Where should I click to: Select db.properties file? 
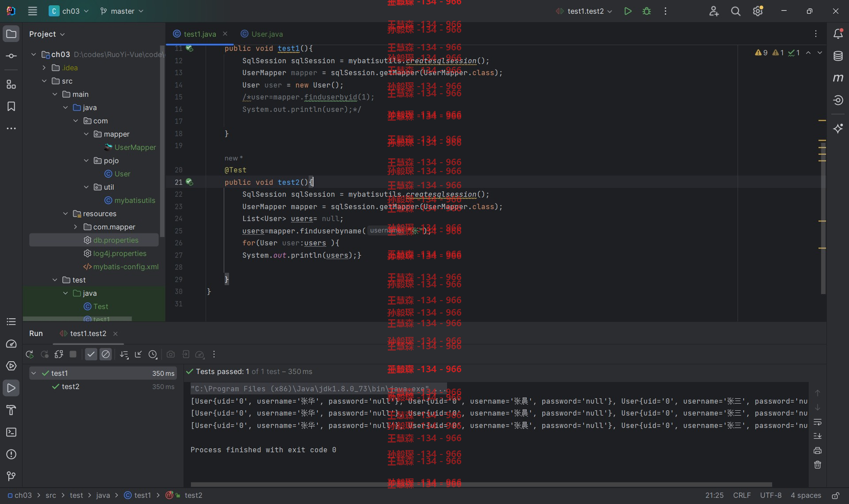94,240
